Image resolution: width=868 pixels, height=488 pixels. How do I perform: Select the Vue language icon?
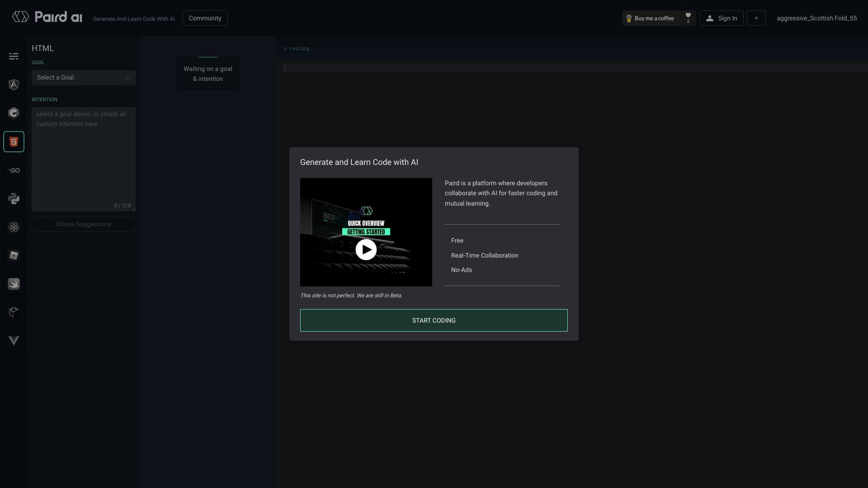click(14, 341)
